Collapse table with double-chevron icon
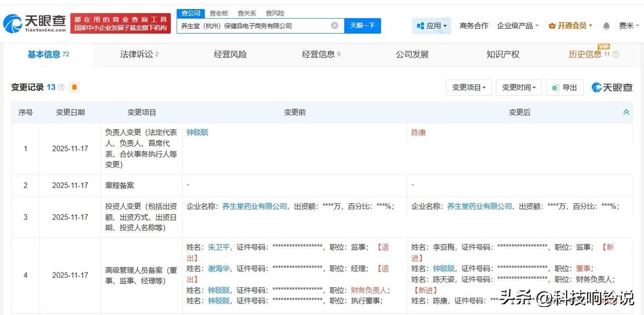The image size is (644, 315). point(626,112)
